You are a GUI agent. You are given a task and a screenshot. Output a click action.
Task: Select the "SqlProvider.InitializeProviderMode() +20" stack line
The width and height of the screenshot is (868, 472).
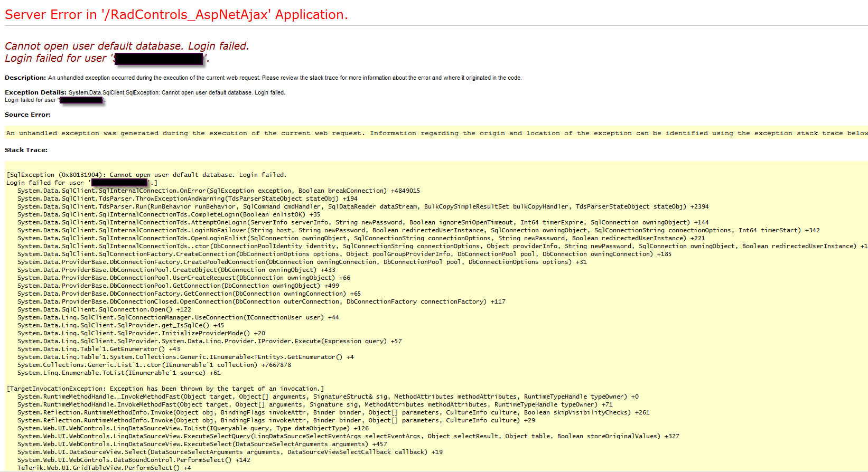142,333
